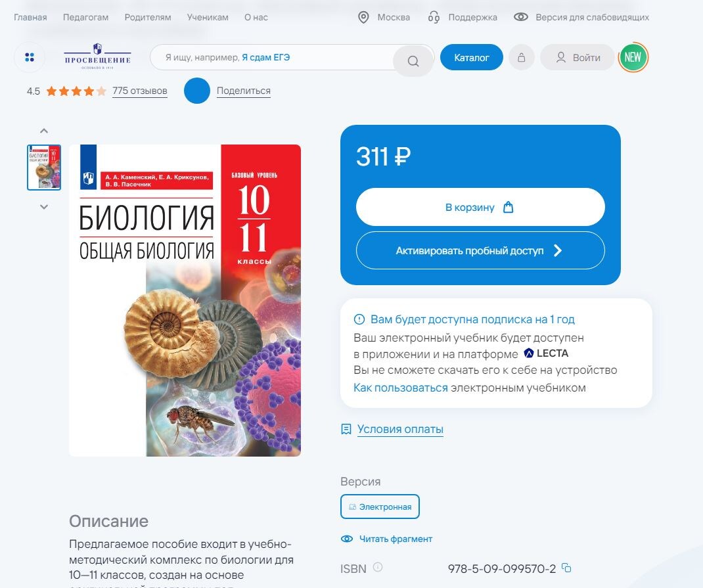Enable Версия для слабовидящих mode
Screen dimensions: 703x588
581,18
